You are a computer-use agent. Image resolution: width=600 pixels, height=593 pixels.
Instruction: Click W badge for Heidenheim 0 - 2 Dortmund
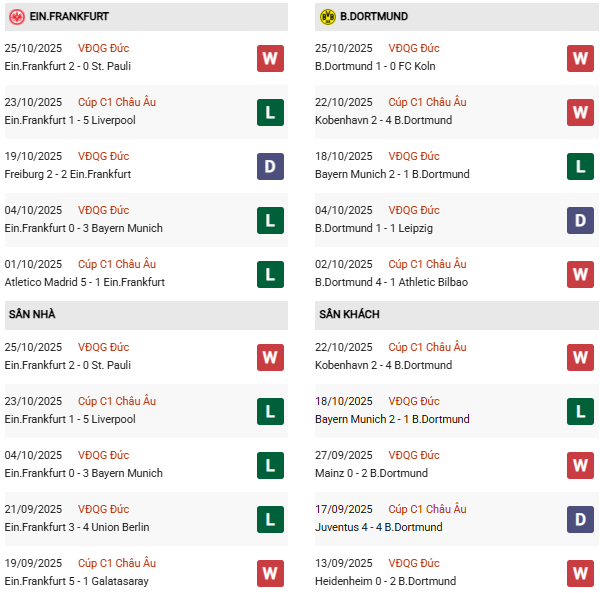click(580, 573)
